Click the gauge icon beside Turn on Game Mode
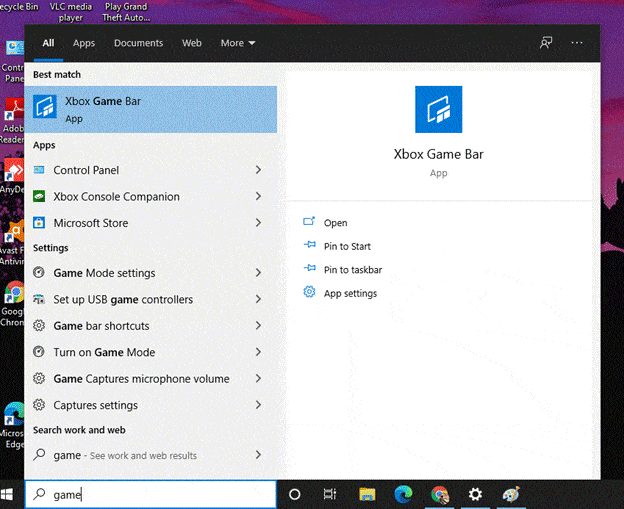624x509 pixels. point(39,352)
